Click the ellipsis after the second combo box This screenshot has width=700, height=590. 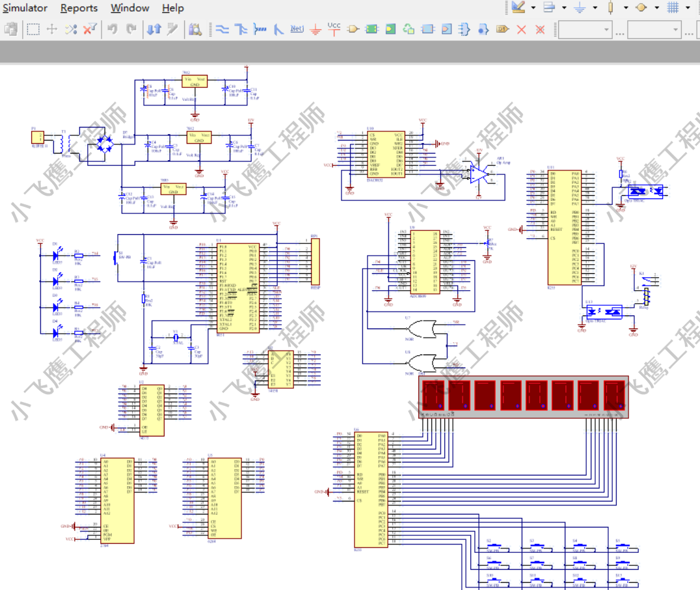point(690,33)
